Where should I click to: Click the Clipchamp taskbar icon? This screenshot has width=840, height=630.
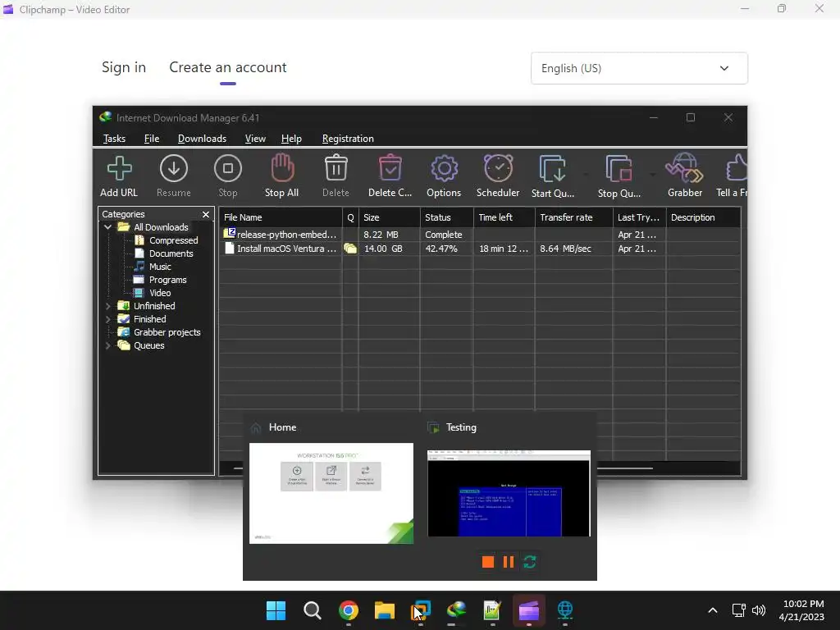click(529, 610)
